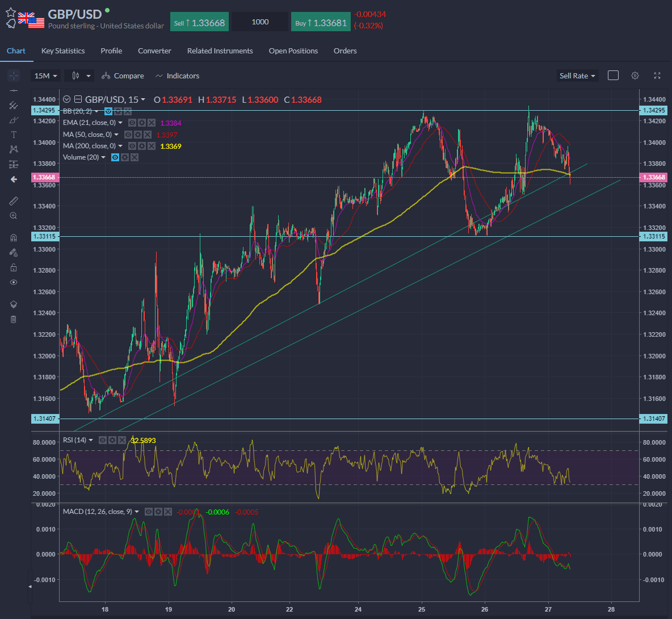The image size is (672, 619).
Task: Select the Text annotation tool
Action: 14,135
